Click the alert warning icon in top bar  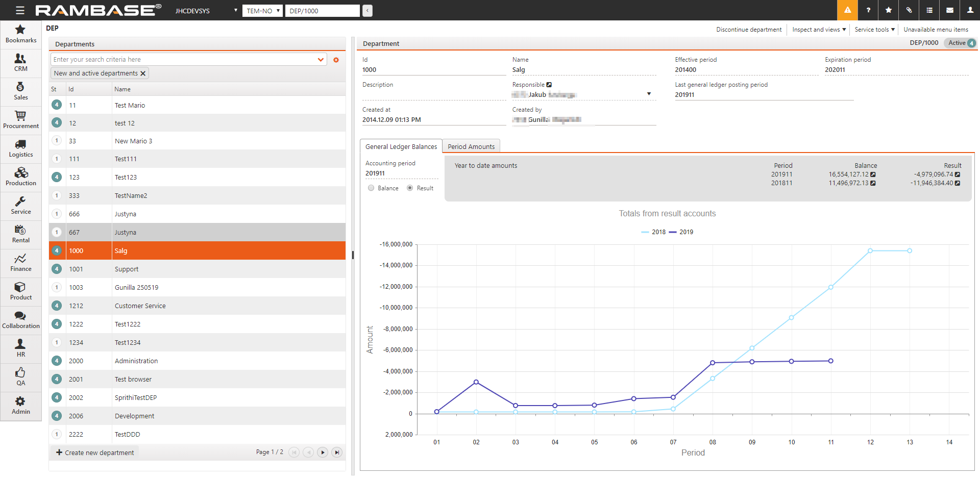point(847,10)
